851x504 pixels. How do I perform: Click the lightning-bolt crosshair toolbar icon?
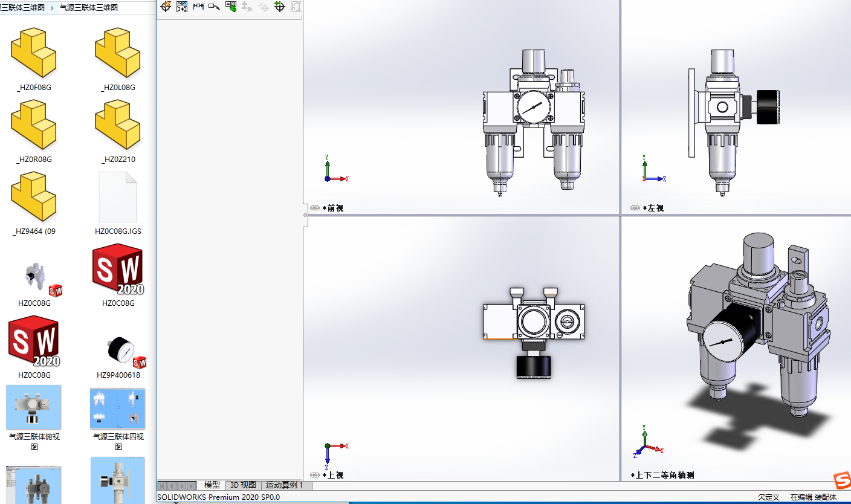[x=166, y=7]
